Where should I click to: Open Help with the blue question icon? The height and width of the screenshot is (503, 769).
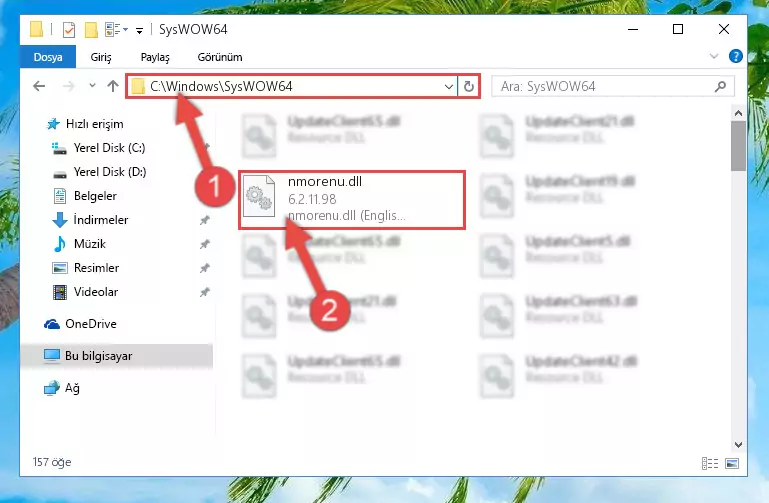[736, 56]
